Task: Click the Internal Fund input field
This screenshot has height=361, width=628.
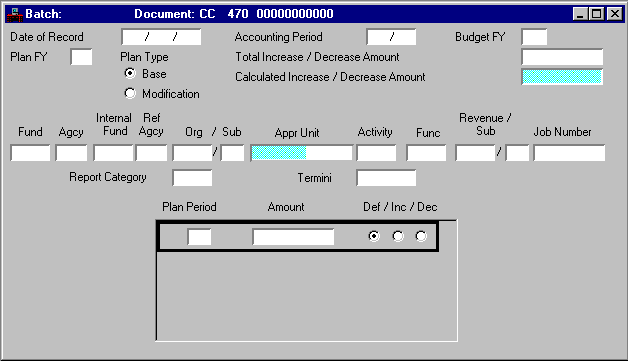Action: point(113,153)
